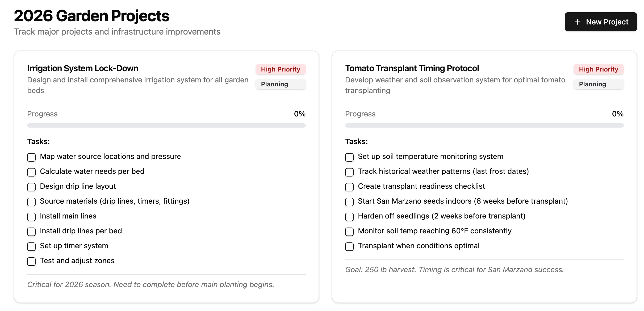Toggle 'Install main lines' checkbox
This screenshot has height=311, width=644.
pyautogui.click(x=31, y=217)
